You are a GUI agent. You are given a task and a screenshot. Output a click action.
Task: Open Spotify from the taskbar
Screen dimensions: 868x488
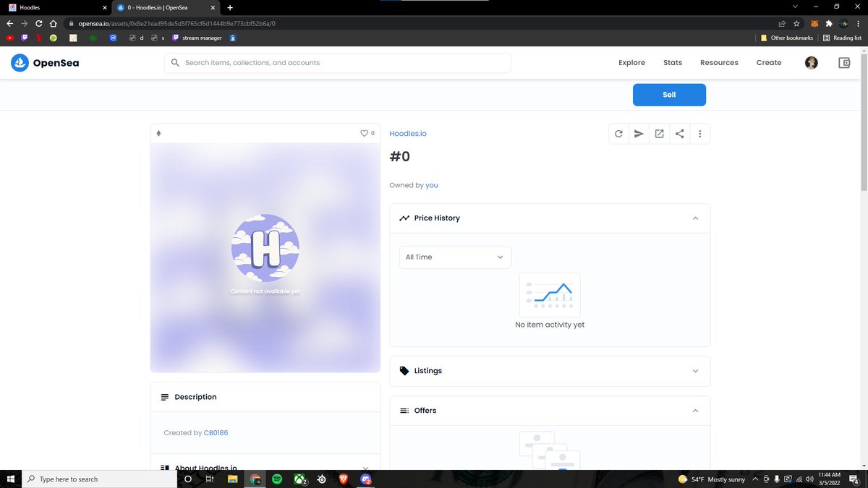pyautogui.click(x=277, y=479)
